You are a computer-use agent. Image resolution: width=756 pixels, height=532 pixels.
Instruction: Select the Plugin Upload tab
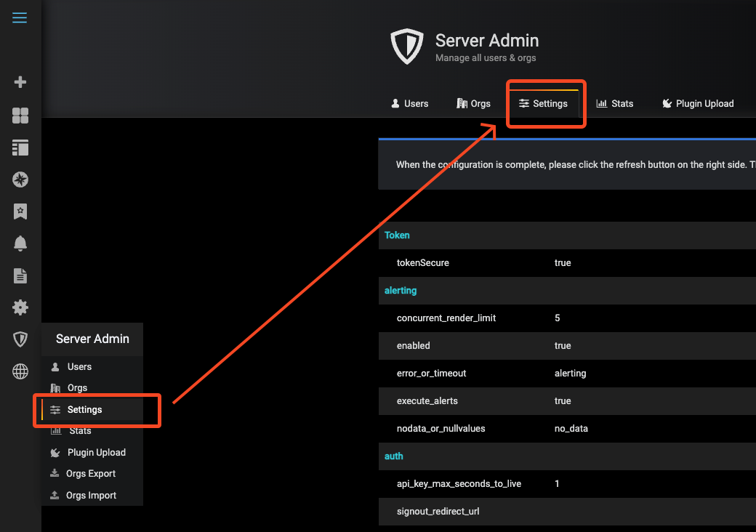[x=697, y=104]
